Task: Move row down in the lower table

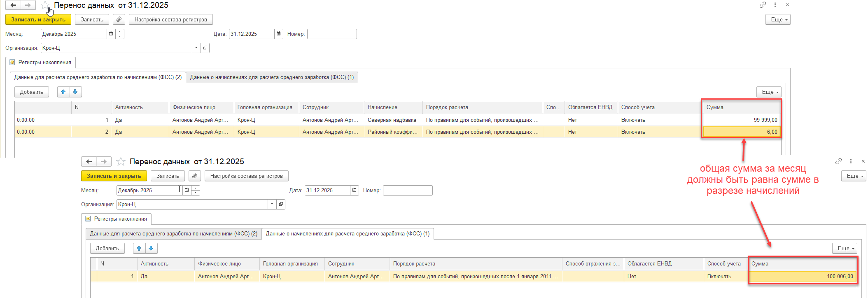Action: coord(151,248)
